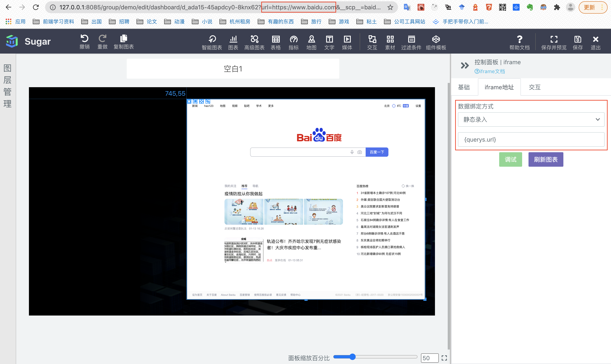Screen dimensions: 611x364
Task: Click the iframe component's fullscreen icon
Action: tap(202, 101)
